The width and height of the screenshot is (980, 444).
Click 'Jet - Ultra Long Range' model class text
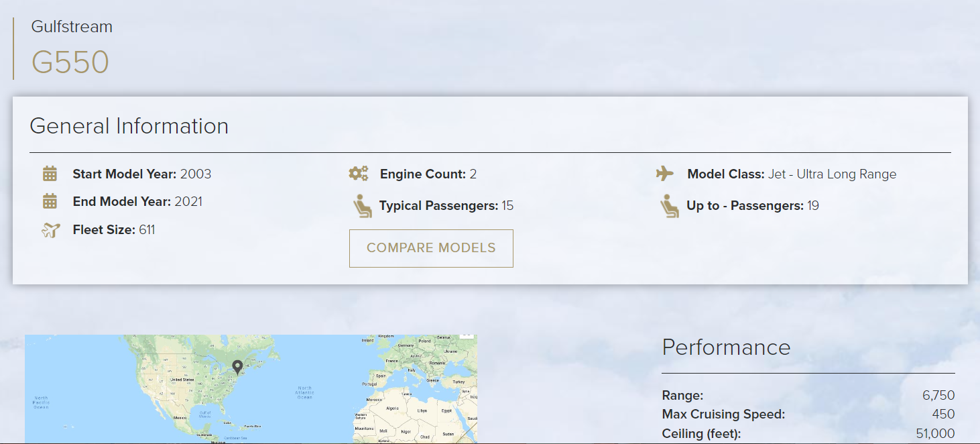pyautogui.click(x=832, y=174)
